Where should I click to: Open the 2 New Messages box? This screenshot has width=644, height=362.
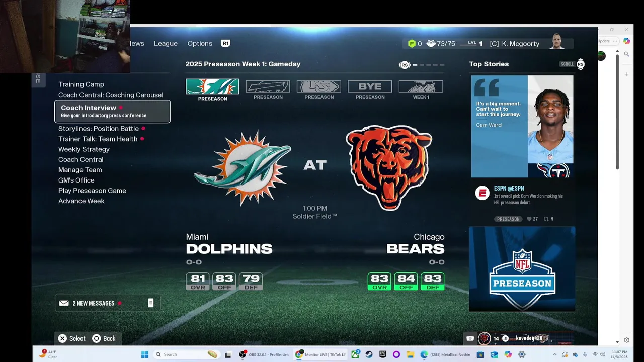(108, 303)
